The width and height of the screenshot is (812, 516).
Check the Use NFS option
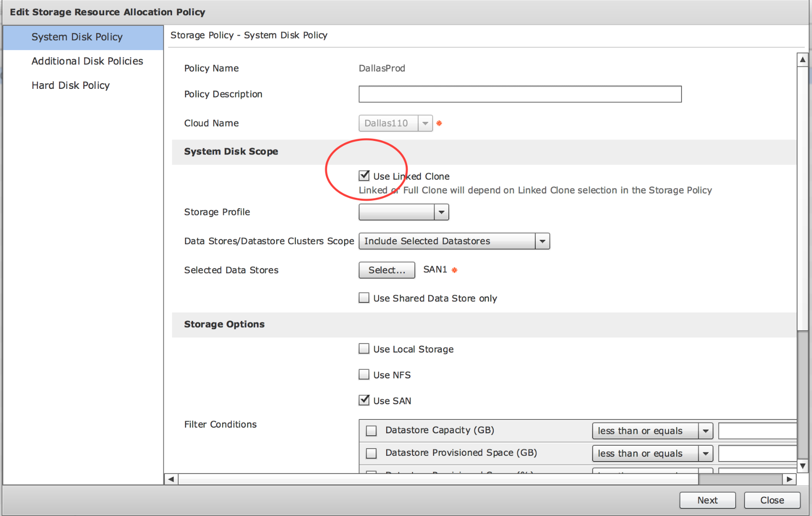(364, 375)
